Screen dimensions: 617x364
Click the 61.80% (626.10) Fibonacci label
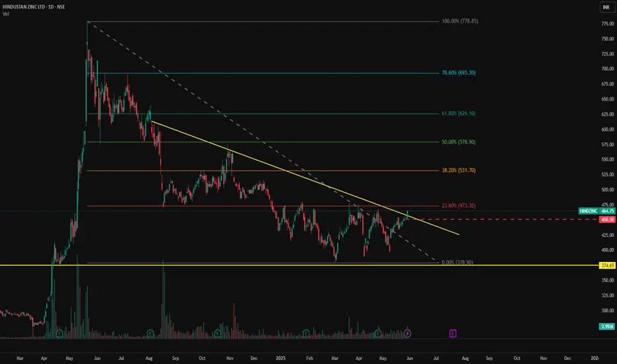(458, 113)
